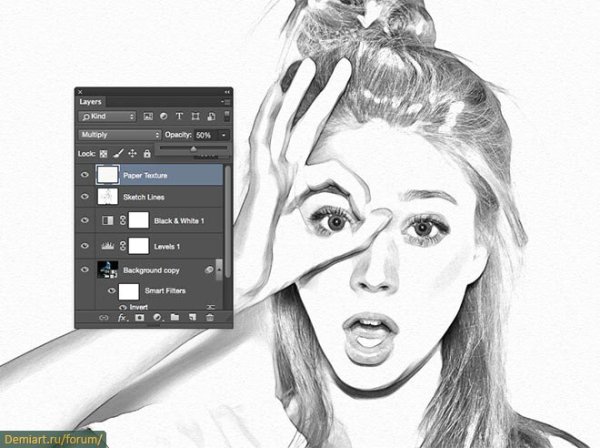Select the Layers panel tab
This screenshot has width=600, height=448.
[91, 101]
